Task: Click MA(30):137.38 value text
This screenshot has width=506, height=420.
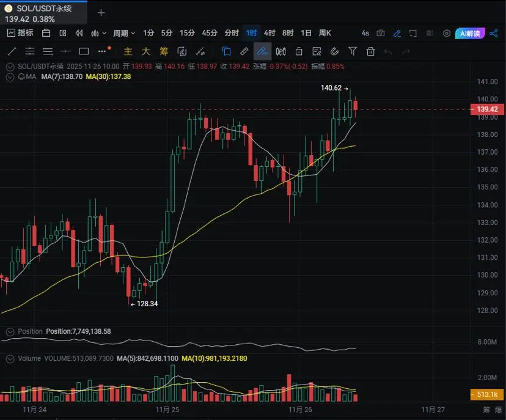Action: tap(108, 77)
